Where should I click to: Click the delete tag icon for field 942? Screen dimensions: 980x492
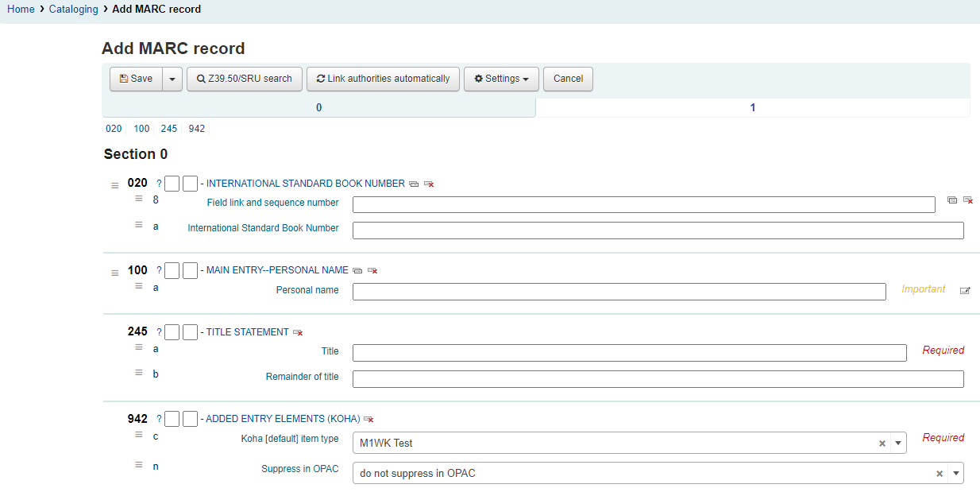(x=368, y=419)
